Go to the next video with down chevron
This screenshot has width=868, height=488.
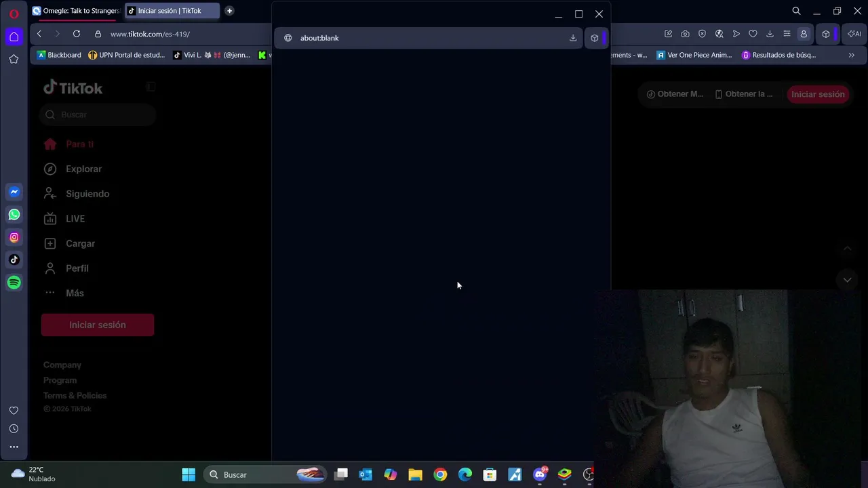[x=847, y=279]
